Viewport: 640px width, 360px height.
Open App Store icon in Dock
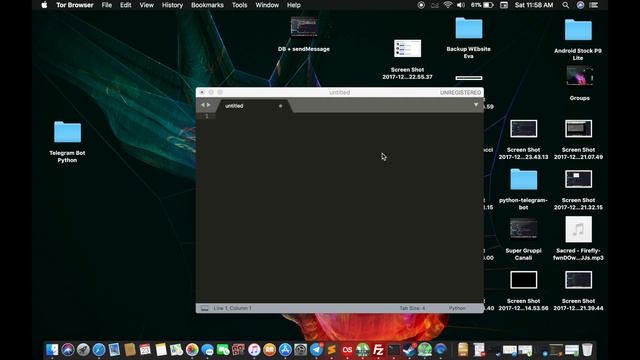(x=285, y=350)
